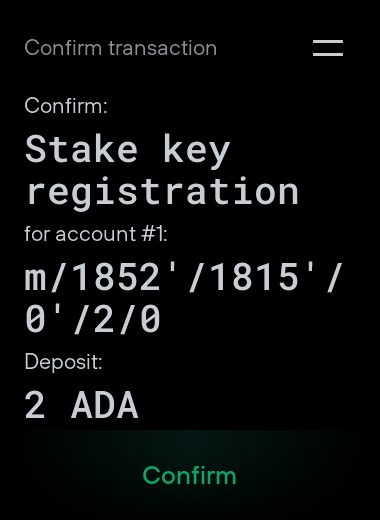Open the hamburger menu icon
Screen dimensions: 380x520
(x=328, y=48)
